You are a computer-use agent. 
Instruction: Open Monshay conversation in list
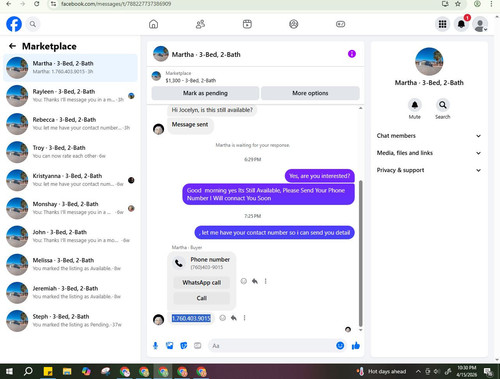pos(70,208)
